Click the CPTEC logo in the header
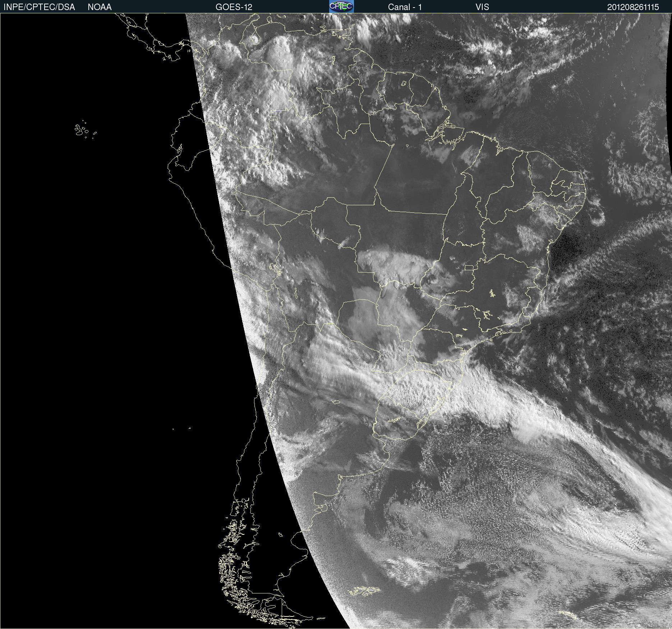This screenshot has height=629, width=672. coord(341,6)
